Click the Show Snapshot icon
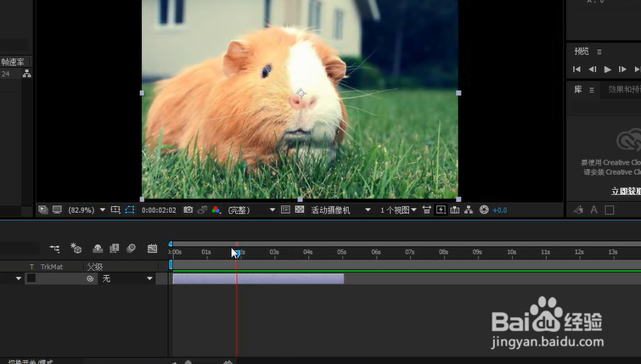 pos(202,210)
